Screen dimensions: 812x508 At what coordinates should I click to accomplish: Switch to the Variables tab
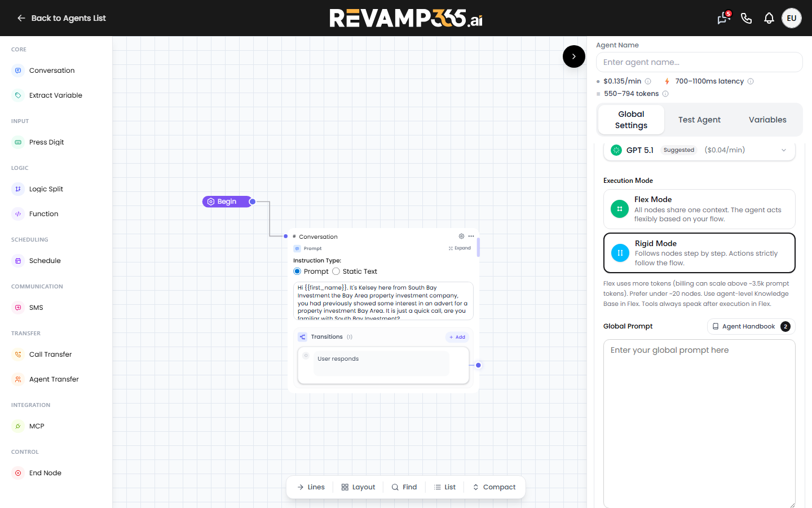click(x=767, y=120)
